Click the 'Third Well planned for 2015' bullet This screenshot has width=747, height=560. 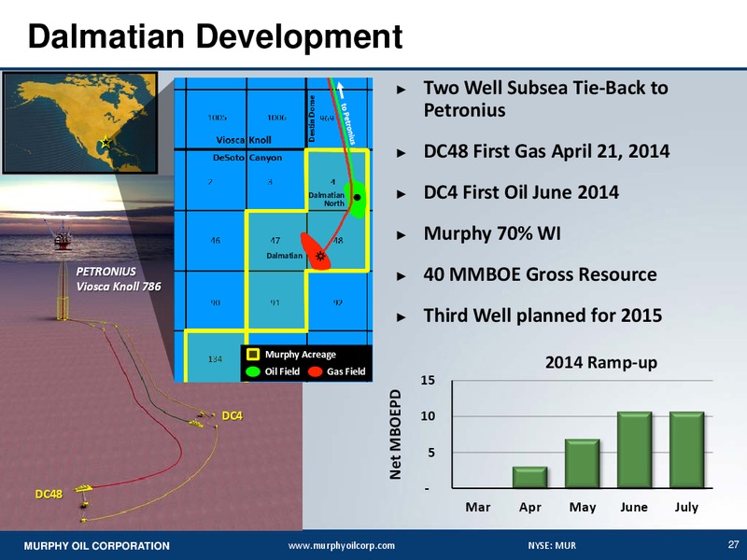pyautogui.click(x=543, y=315)
